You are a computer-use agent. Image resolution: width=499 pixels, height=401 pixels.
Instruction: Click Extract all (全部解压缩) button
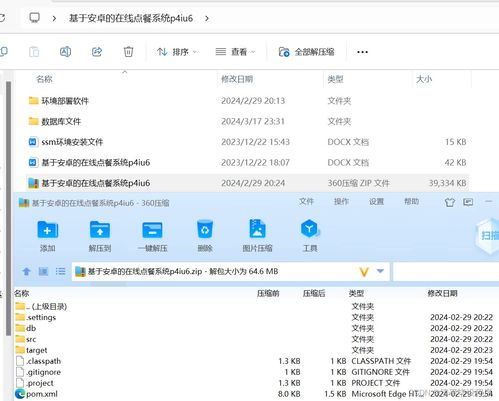pyautogui.click(x=307, y=52)
